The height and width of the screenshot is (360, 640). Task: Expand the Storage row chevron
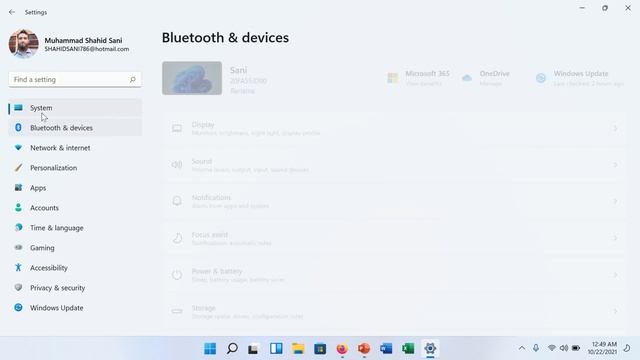tap(615, 311)
